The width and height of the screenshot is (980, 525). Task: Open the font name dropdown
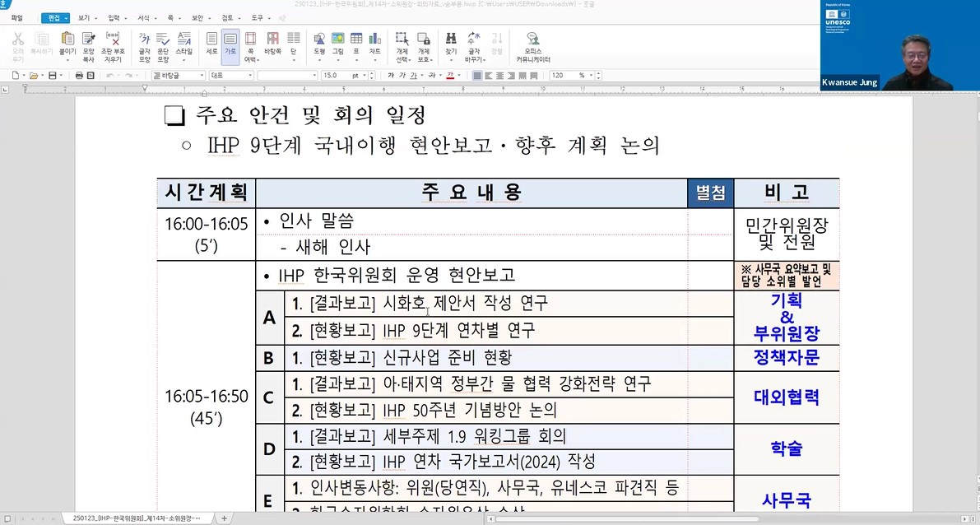pos(287,76)
